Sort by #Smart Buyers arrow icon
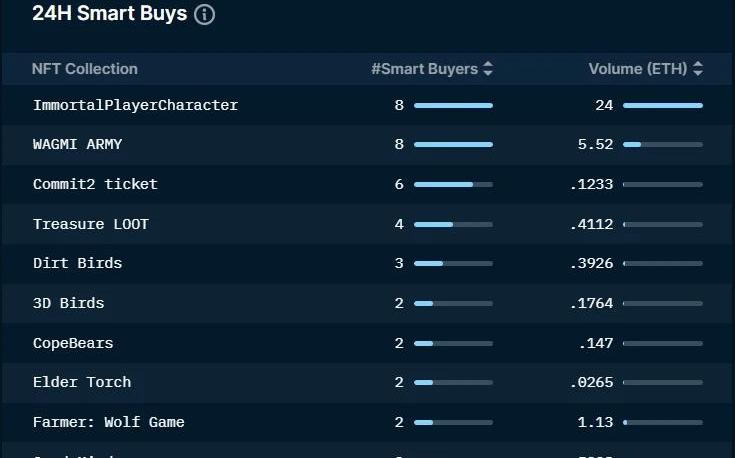Screen dimensions: 735x458 click(488, 69)
